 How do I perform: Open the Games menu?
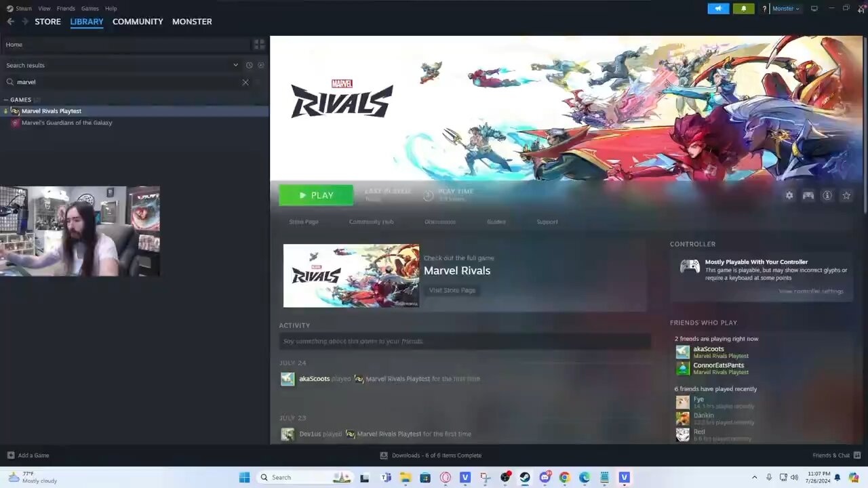(90, 9)
